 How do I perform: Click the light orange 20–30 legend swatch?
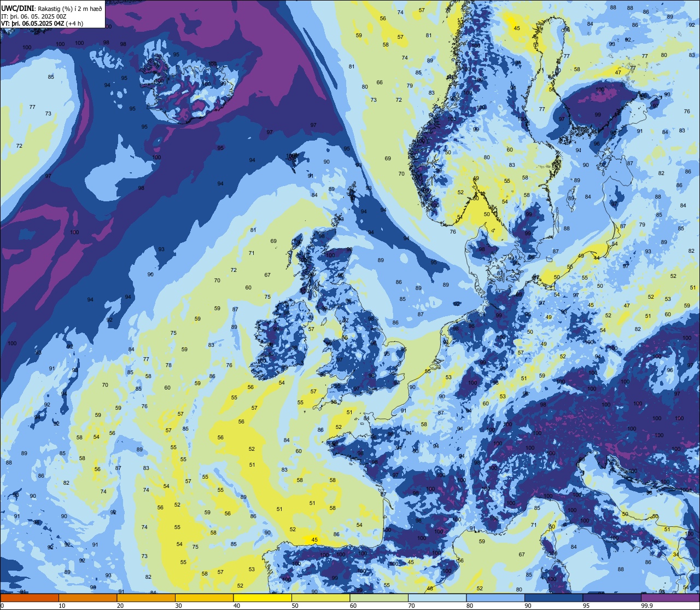(x=146, y=598)
